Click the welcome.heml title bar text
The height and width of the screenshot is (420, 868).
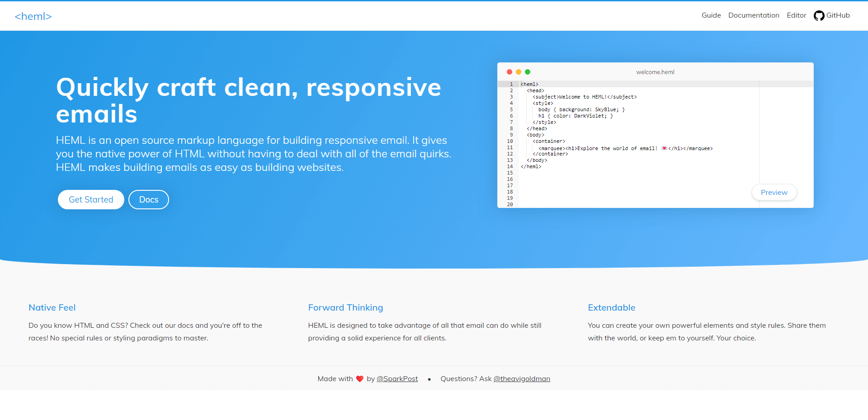pos(655,72)
